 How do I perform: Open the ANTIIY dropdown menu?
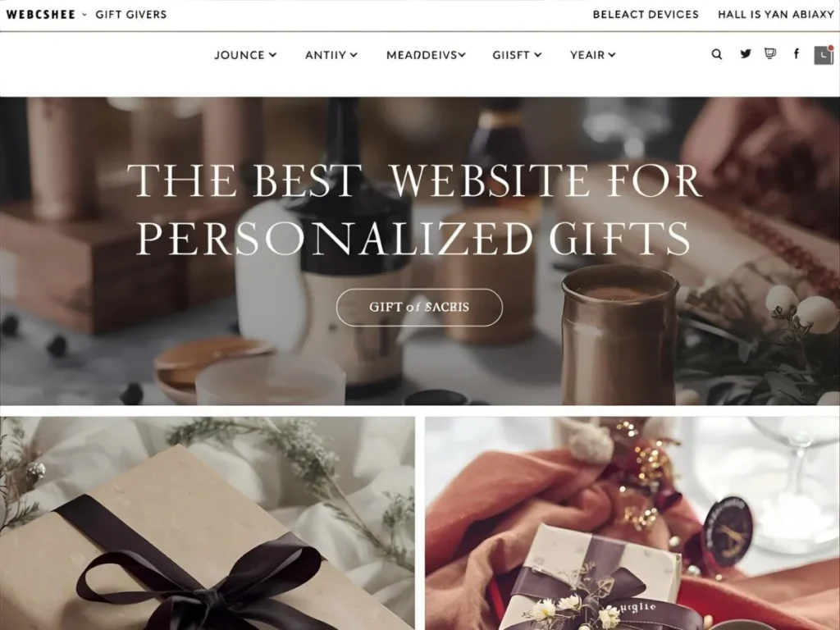click(331, 55)
